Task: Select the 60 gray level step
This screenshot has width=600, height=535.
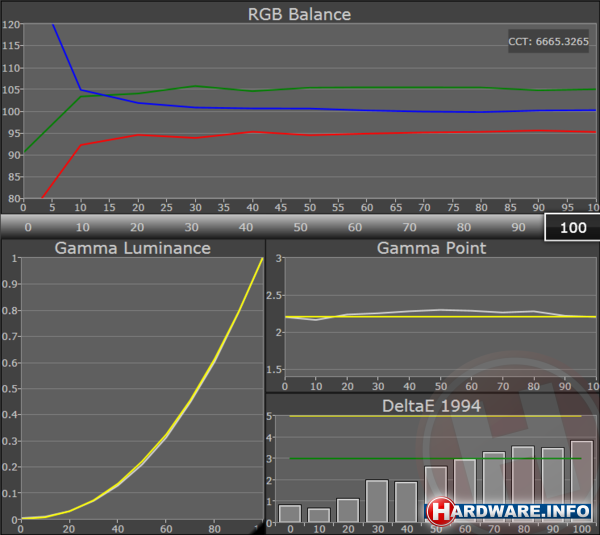Action: point(354,227)
